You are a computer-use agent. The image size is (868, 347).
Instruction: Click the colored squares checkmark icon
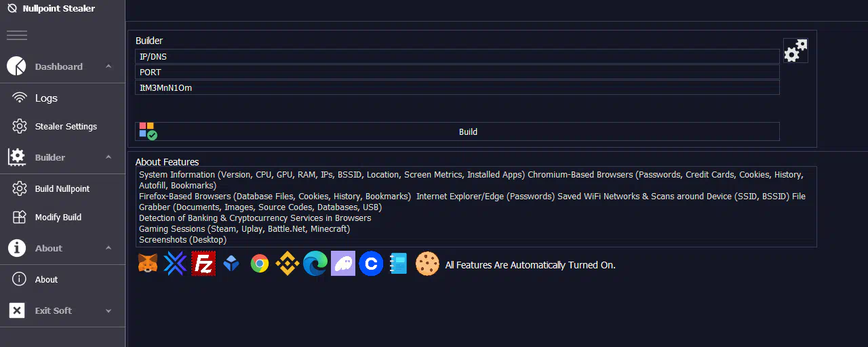click(x=147, y=131)
